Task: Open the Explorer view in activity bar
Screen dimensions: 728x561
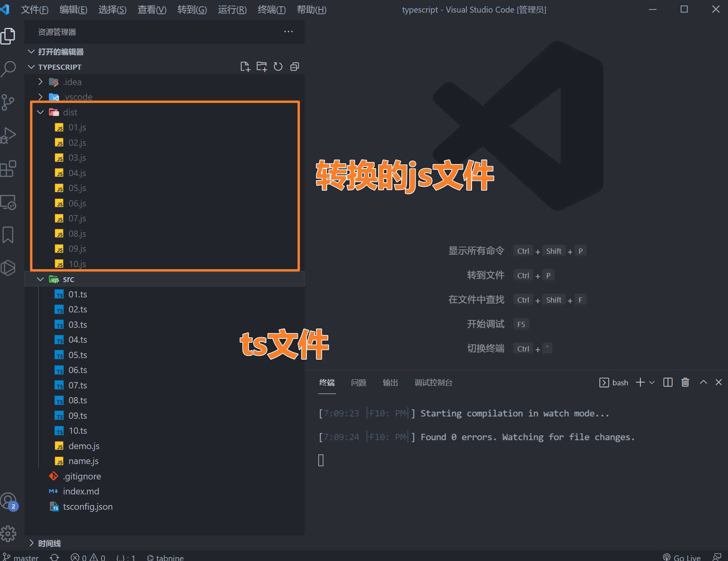Action: (8, 36)
